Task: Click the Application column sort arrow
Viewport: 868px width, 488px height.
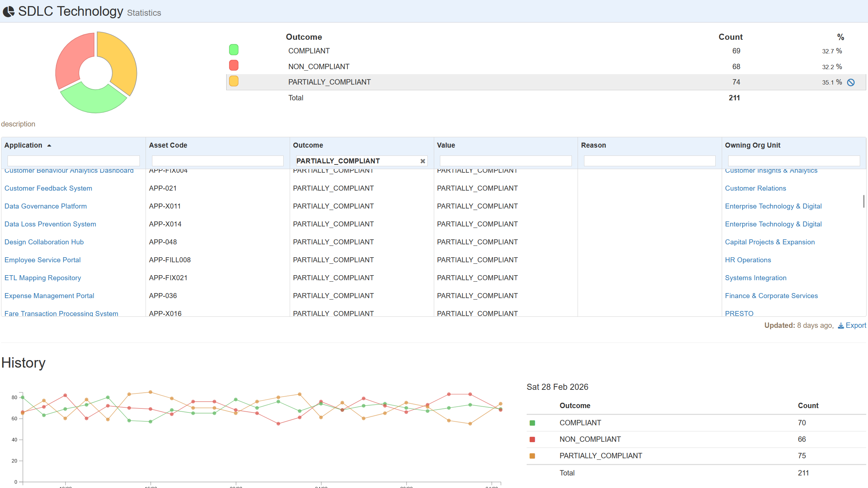Action: [x=49, y=145]
